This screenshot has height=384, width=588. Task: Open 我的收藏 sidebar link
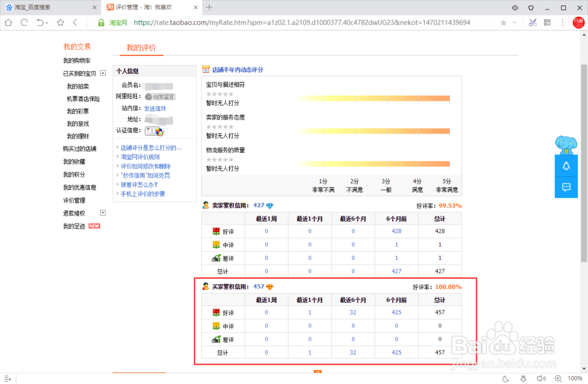click(x=74, y=161)
